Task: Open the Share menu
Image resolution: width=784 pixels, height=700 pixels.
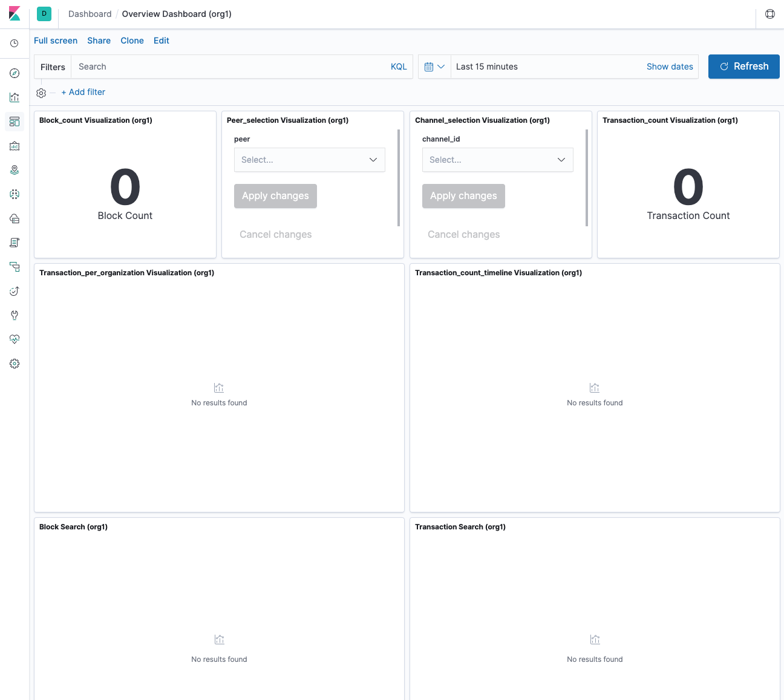Action: 99,41
